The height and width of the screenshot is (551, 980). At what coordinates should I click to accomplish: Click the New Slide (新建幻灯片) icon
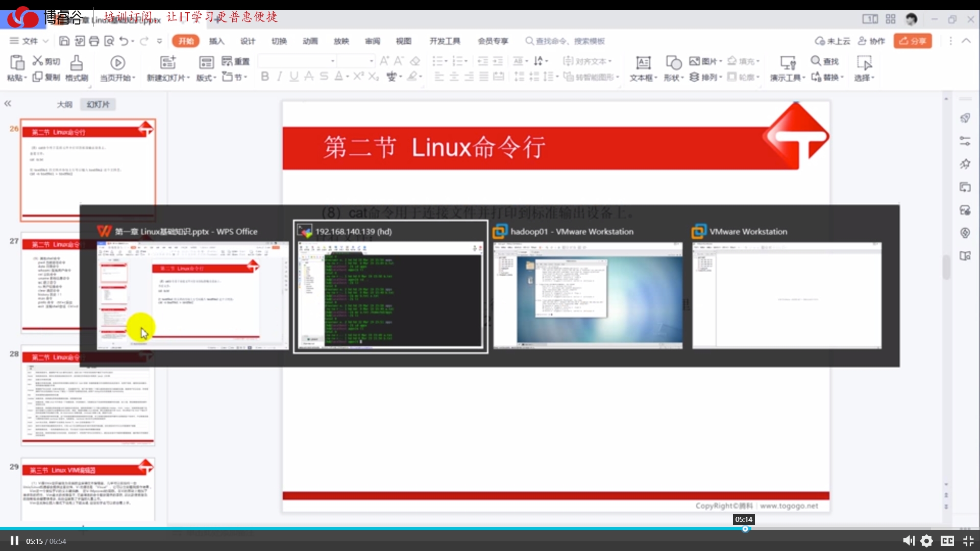point(168,62)
